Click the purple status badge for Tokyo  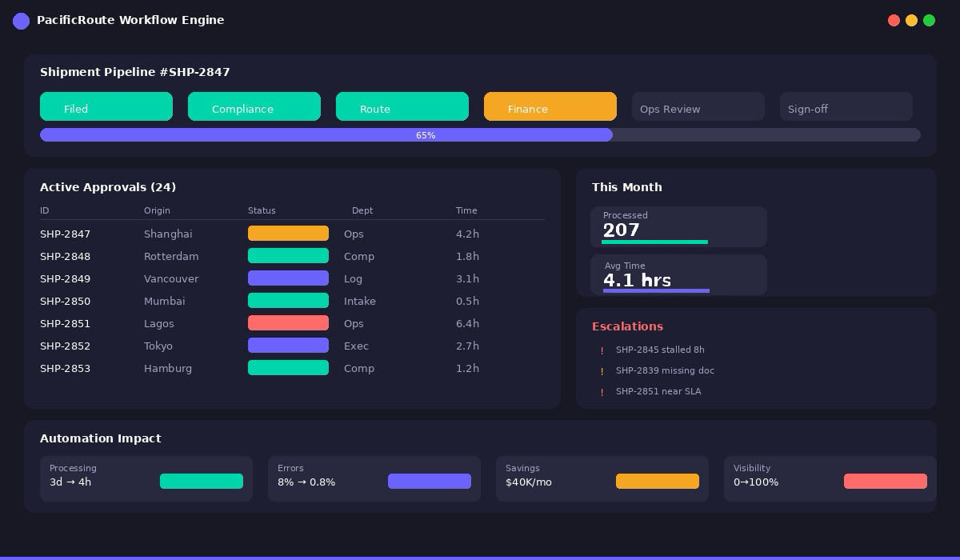pyautogui.click(x=288, y=346)
